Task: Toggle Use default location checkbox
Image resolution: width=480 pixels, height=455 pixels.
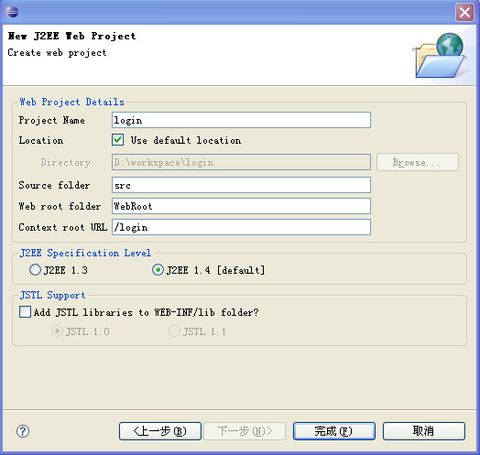Action: coord(118,140)
